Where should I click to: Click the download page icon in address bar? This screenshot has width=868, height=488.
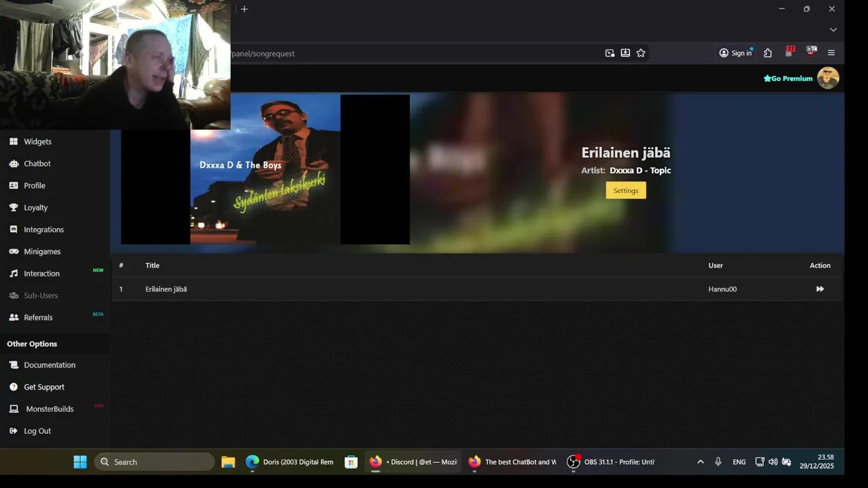625,53
